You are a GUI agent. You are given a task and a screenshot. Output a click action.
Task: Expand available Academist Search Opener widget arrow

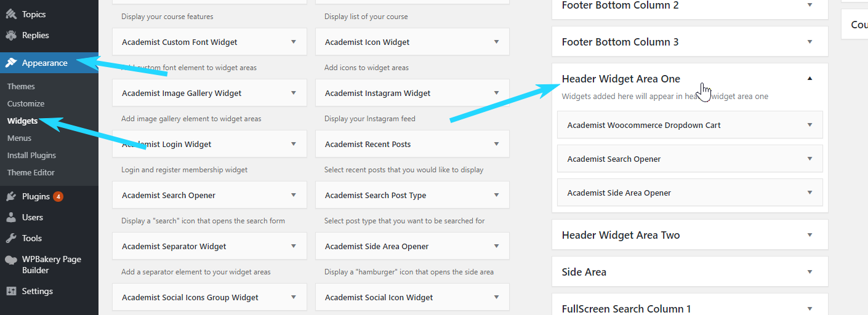click(294, 195)
